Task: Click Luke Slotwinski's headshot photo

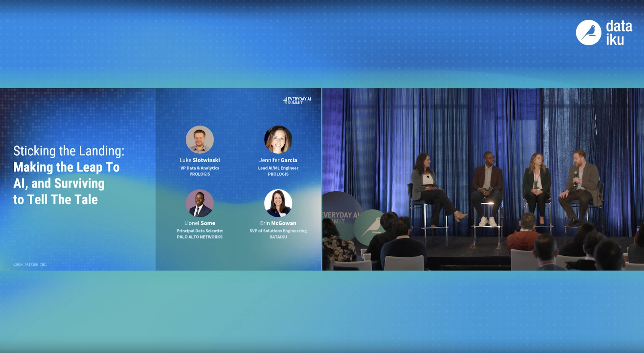Action: point(200,140)
